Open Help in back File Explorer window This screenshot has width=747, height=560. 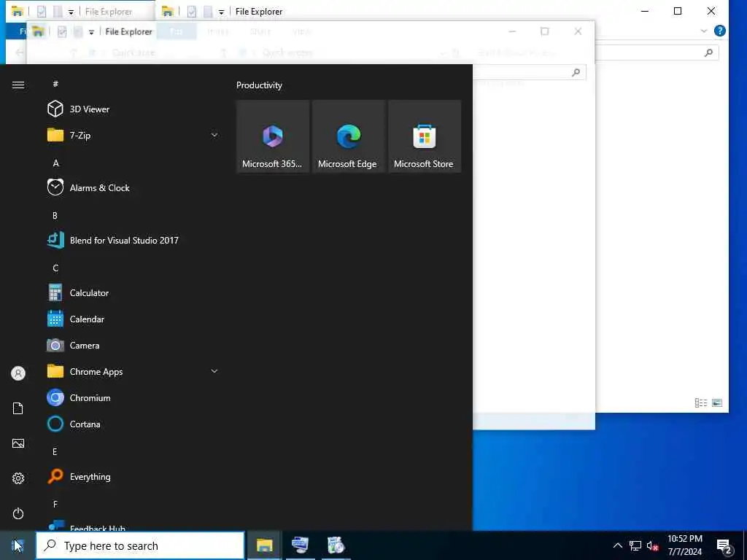tap(720, 31)
